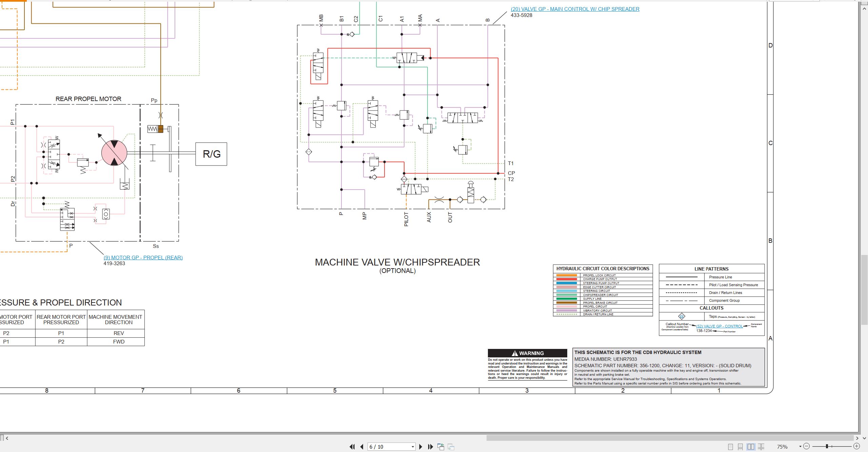
Task: Click the CP port label
Action: coord(511,173)
